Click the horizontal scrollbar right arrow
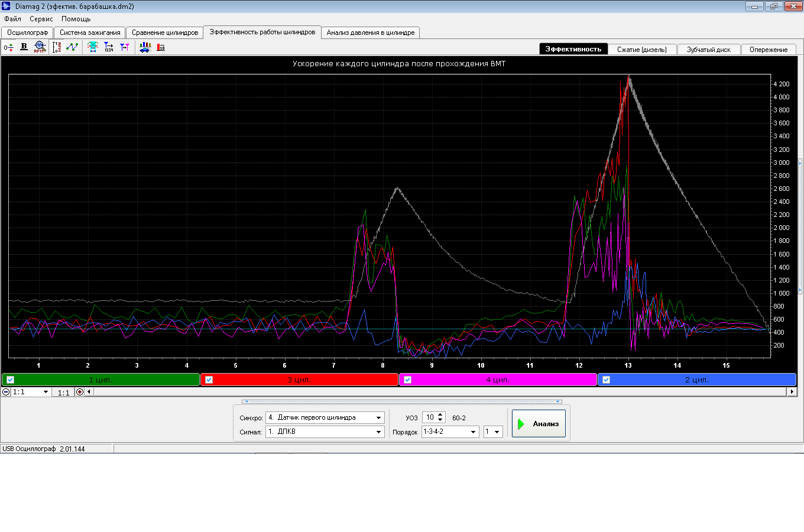The height and width of the screenshot is (532, 804). click(x=792, y=392)
